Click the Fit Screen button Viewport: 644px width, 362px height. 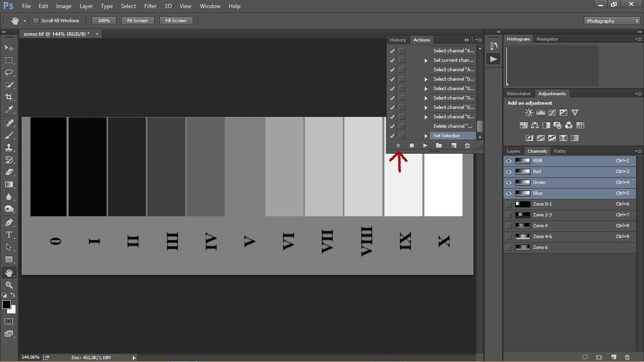pyautogui.click(x=137, y=21)
